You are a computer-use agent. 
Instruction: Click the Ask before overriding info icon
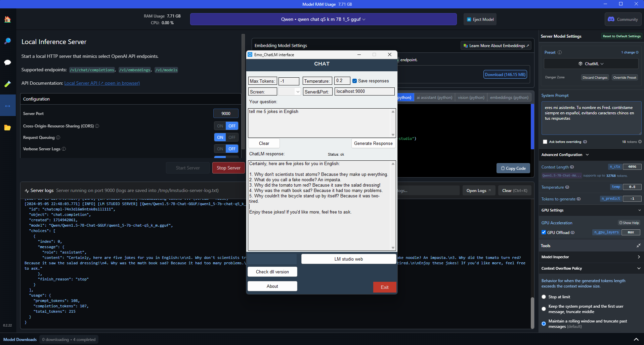pyautogui.click(x=585, y=142)
